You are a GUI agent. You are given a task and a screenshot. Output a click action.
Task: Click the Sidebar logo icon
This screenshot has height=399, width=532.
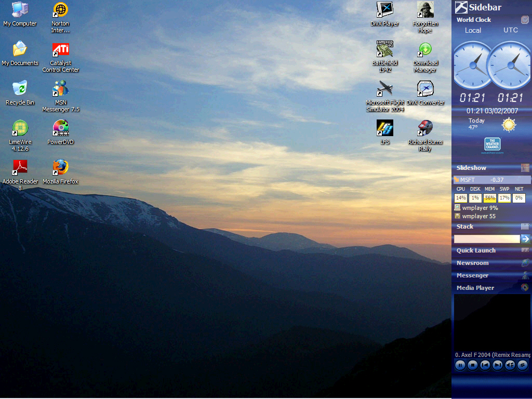(461, 7)
